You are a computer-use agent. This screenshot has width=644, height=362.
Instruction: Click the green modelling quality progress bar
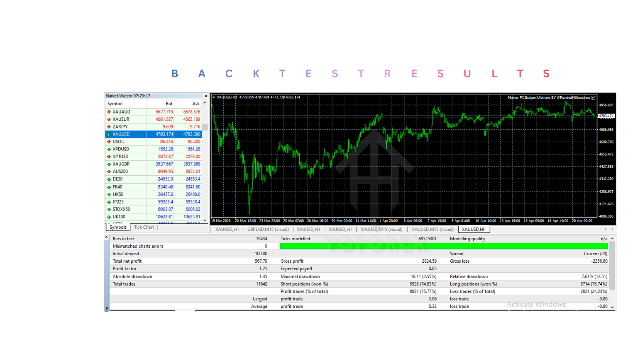tap(443, 246)
